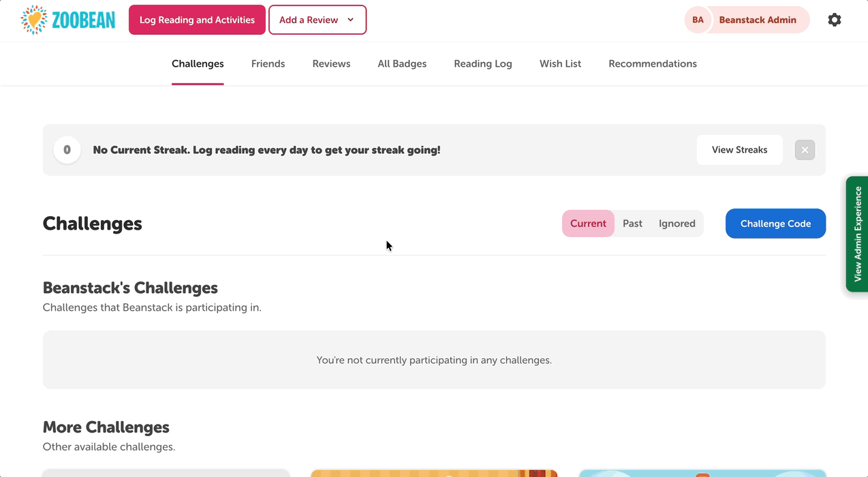This screenshot has height=477, width=868.
Task: Open the orange challenge card below More Challenges
Action: [434, 472]
